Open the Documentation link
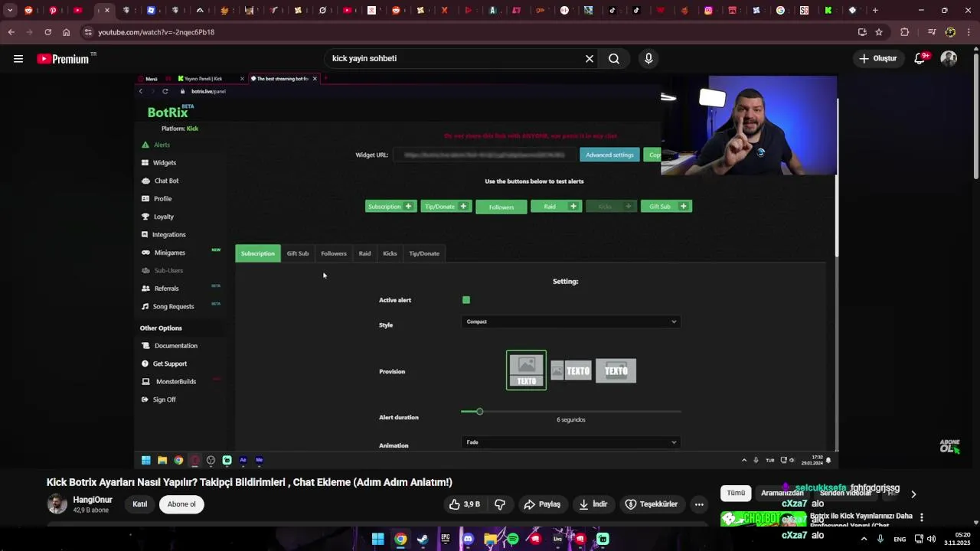The height and width of the screenshot is (551, 980). coord(169,346)
